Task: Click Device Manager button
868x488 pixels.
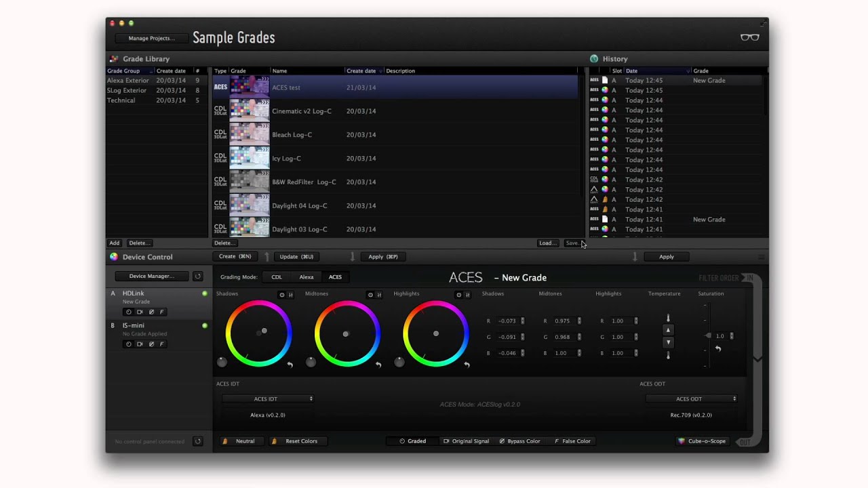Action: click(x=152, y=276)
